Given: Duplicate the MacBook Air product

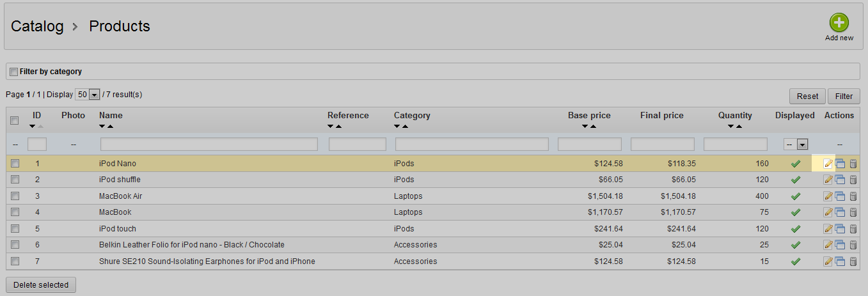Looking at the screenshot, I should tap(840, 196).
